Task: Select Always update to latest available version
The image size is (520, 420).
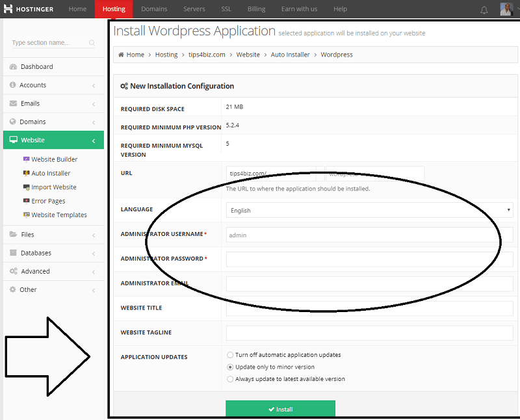Action: (230, 379)
